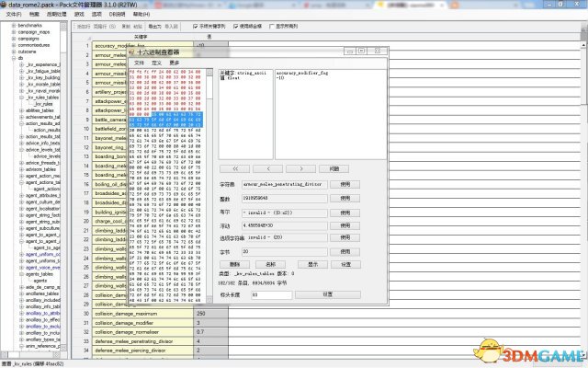Click the 删除 button in hex viewer

(234, 263)
